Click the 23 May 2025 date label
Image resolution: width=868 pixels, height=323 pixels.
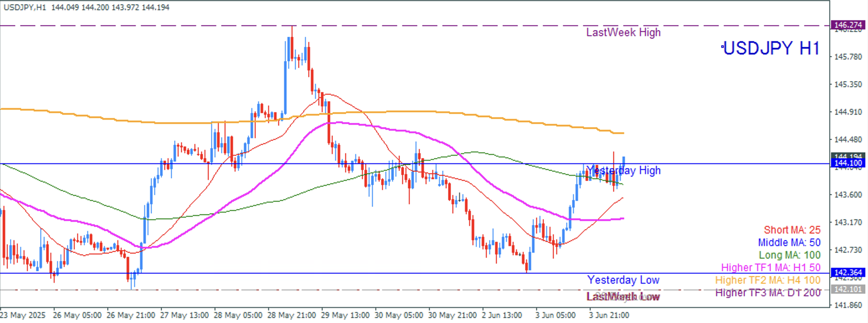pos(23,315)
